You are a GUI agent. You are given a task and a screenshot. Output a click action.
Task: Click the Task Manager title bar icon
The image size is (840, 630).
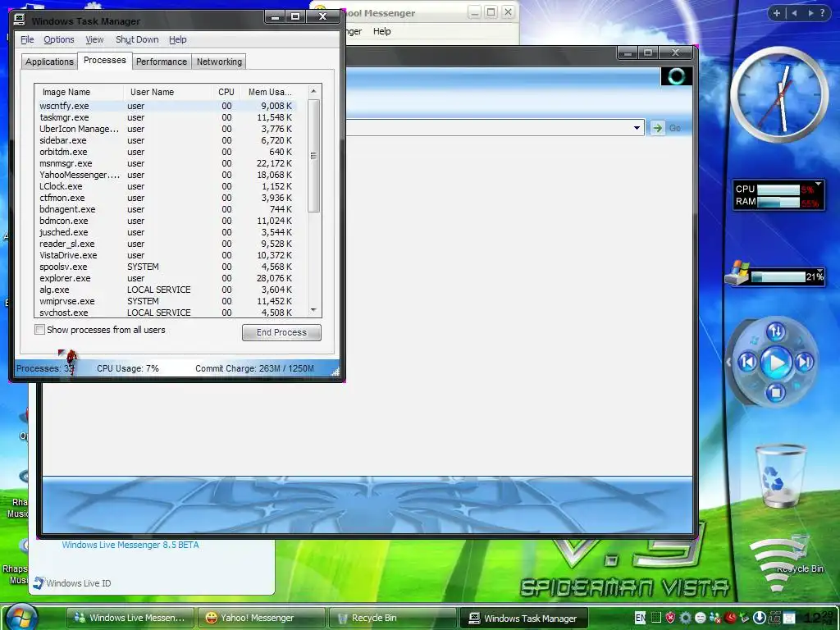(x=20, y=20)
